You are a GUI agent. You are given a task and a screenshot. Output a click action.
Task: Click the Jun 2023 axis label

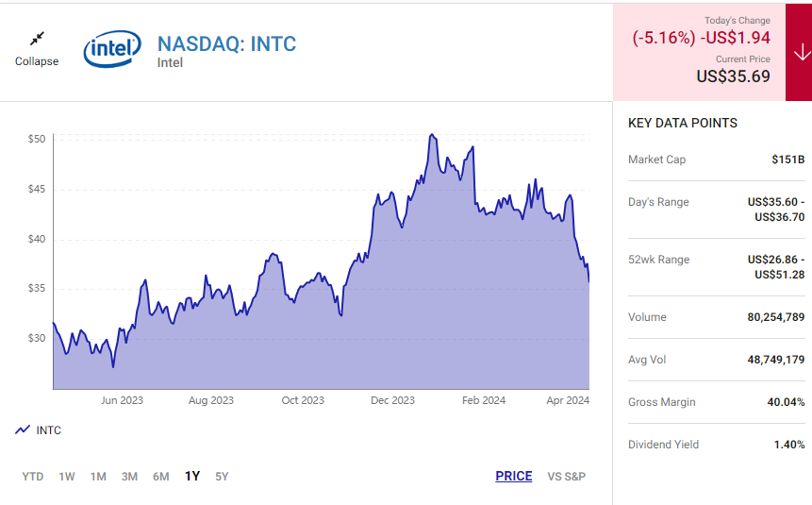[122, 400]
